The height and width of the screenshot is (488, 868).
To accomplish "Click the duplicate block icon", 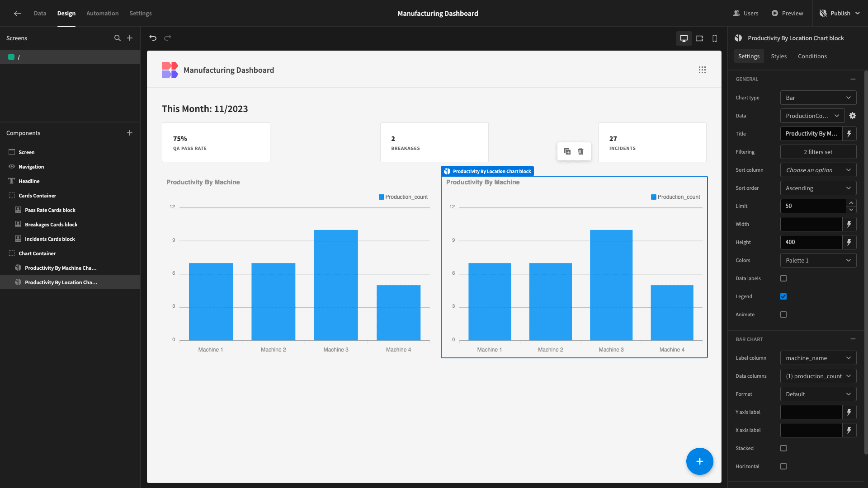I will (567, 151).
